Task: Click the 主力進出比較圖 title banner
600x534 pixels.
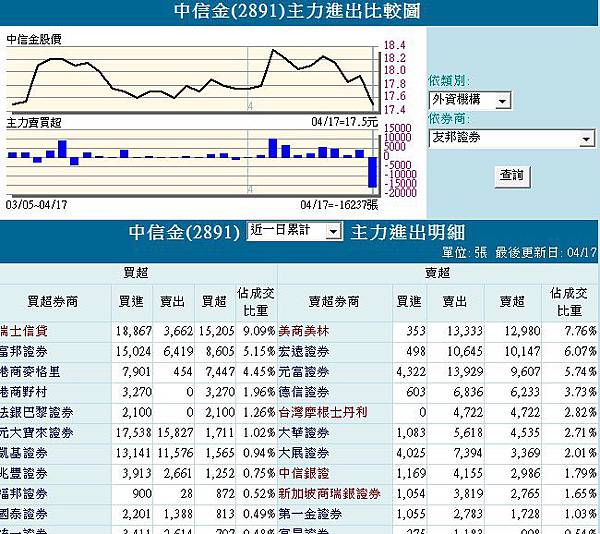Action: pos(297,11)
